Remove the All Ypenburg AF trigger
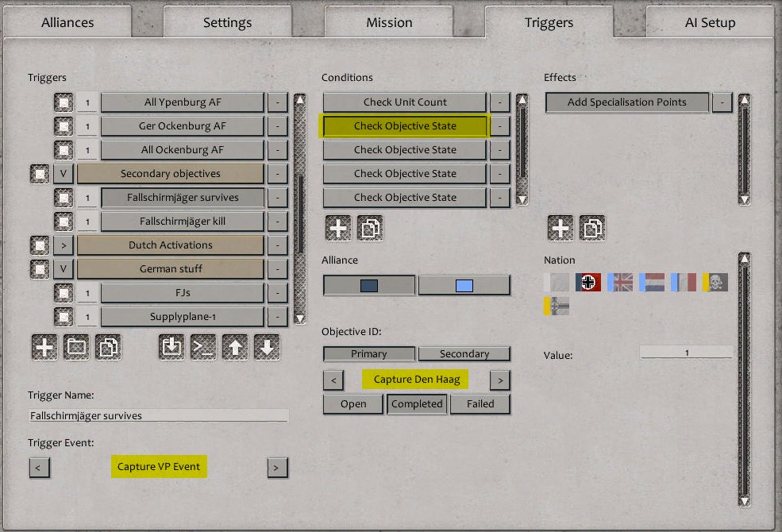Screen dimensions: 782x532 tap(277, 102)
